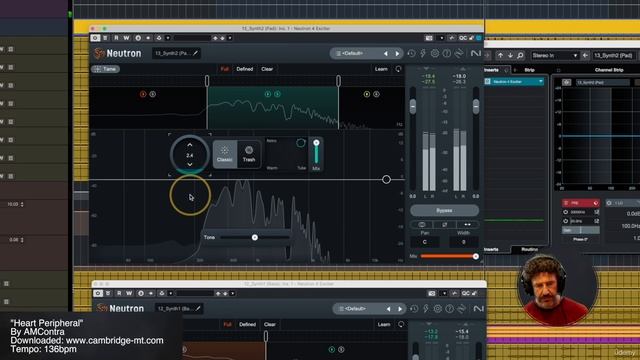
Task: Click the down arrow in channel settings toolbar
Action: pyautogui.click(x=510, y=56)
